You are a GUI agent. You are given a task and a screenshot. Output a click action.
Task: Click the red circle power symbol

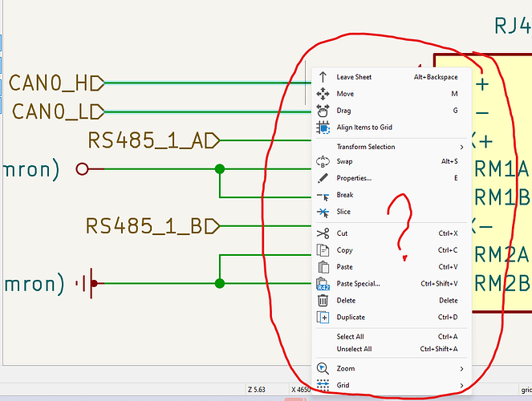point(83,168)
